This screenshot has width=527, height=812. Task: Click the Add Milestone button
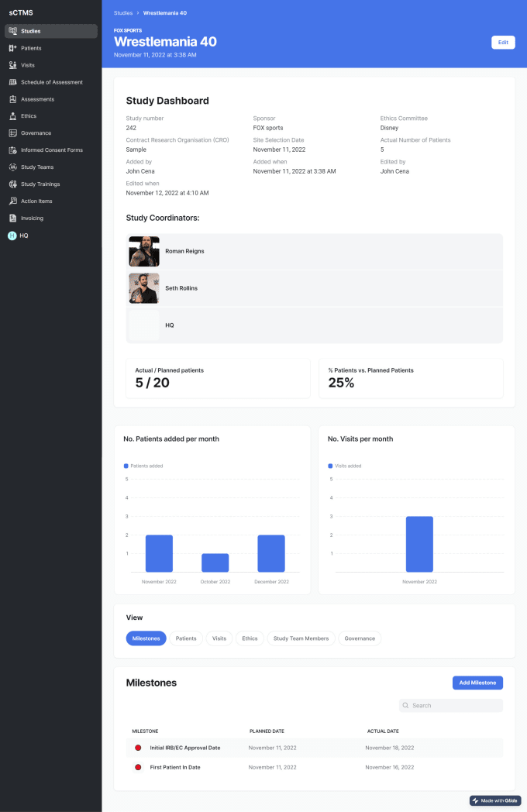click(x=477, y=683)
